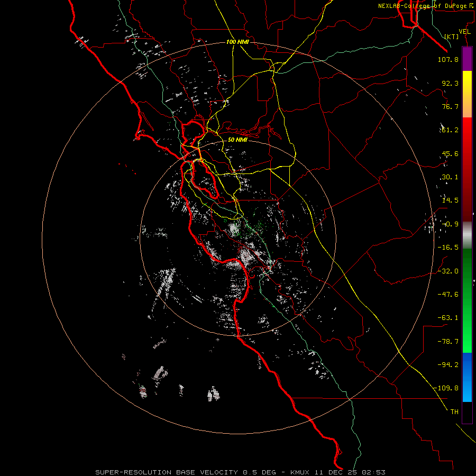Screen dimensions: 476x476
Task: Select the -32.0 velocity scale value
Action: click(x=448, y=271)
